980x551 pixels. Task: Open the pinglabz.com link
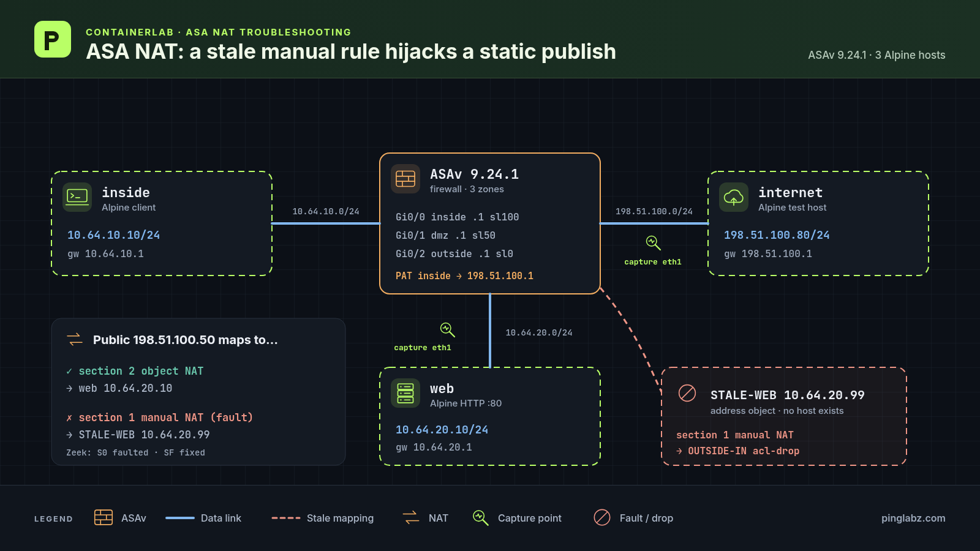point(913,518)
